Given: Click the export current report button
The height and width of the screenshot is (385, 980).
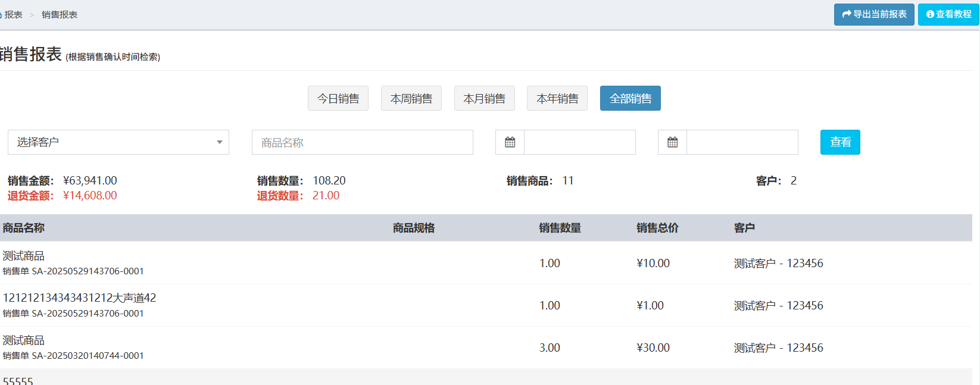Looking at the screenshot, I should (873, 14).
